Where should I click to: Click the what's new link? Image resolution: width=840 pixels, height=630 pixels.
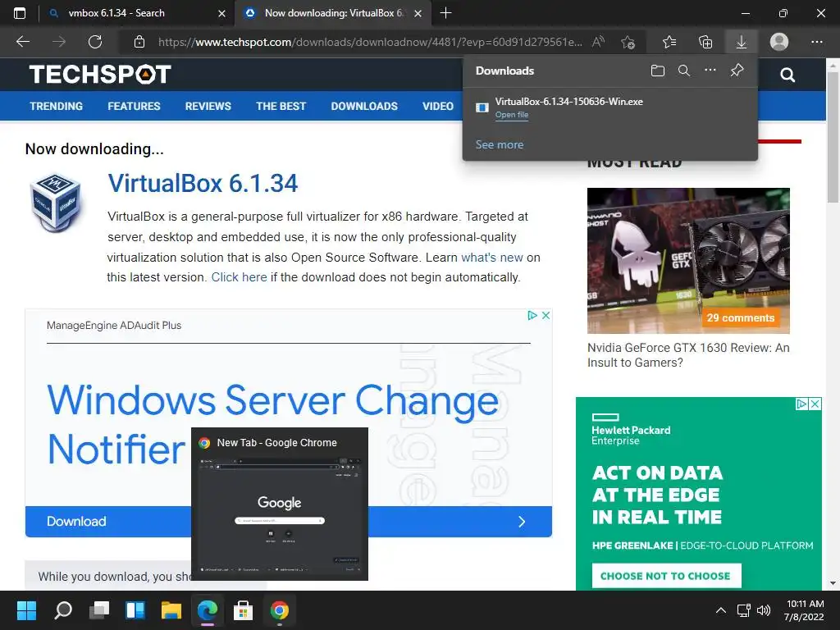tap(492, 257)
